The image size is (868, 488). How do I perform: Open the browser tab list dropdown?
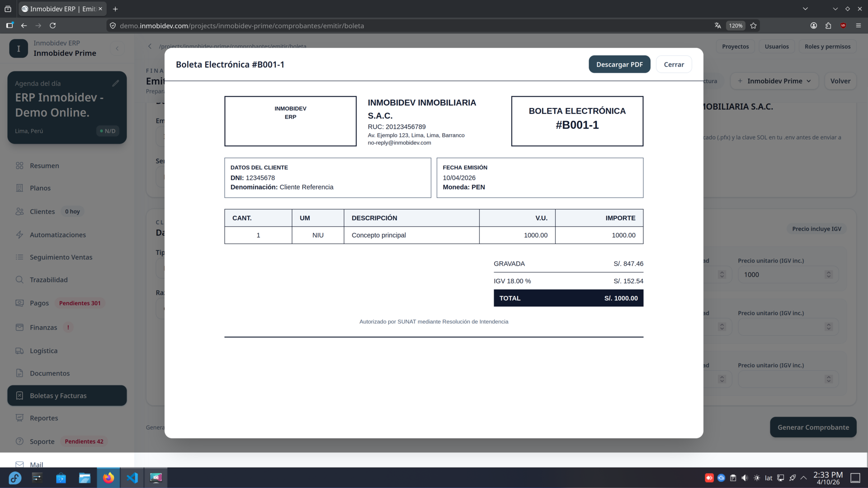pos(805,9)
